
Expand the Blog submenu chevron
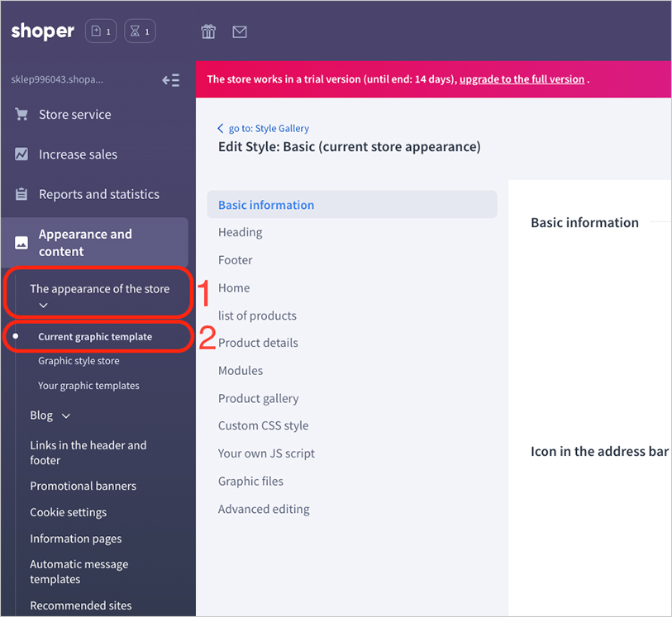[x=66, y=415]
